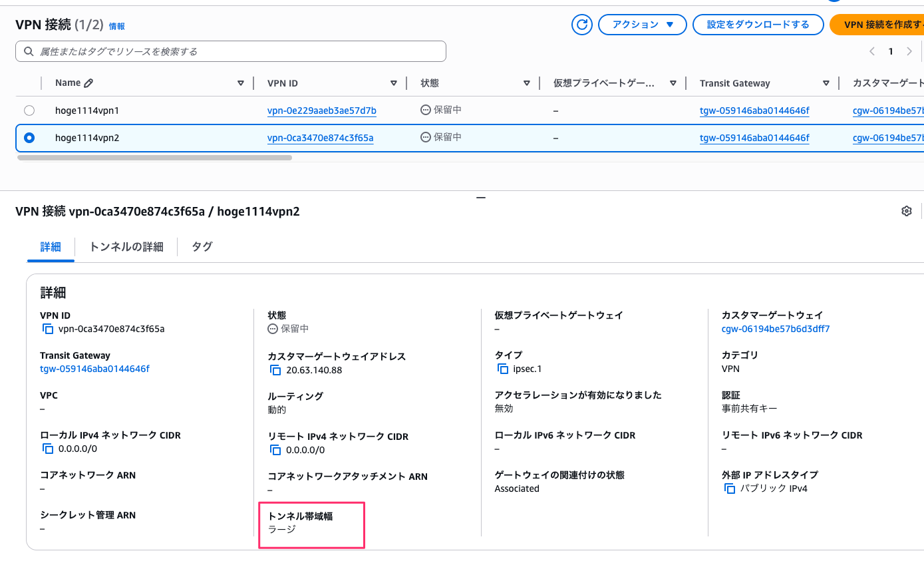This screenshot has height=579, width=924.
Task: Open the Transit Gateway column dropdown
Action: point(826,83)
